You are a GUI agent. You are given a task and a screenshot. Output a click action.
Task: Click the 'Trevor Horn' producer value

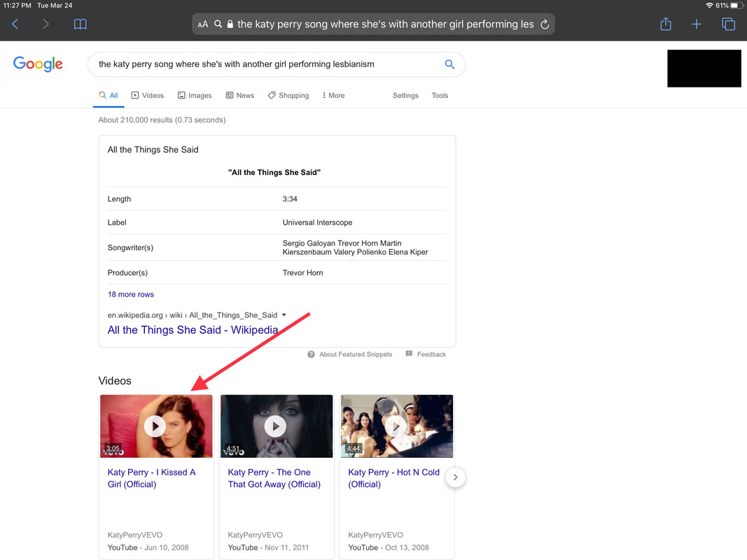coord(302,273)
